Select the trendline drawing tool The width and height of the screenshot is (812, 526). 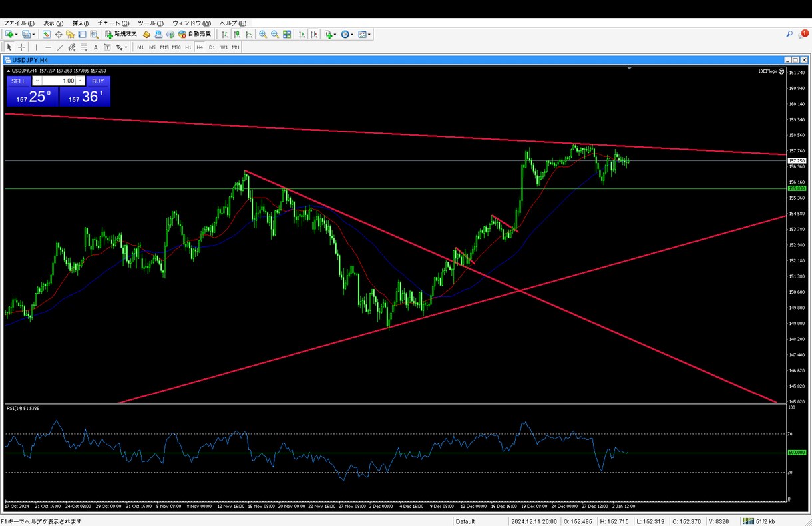pos(60,47)
